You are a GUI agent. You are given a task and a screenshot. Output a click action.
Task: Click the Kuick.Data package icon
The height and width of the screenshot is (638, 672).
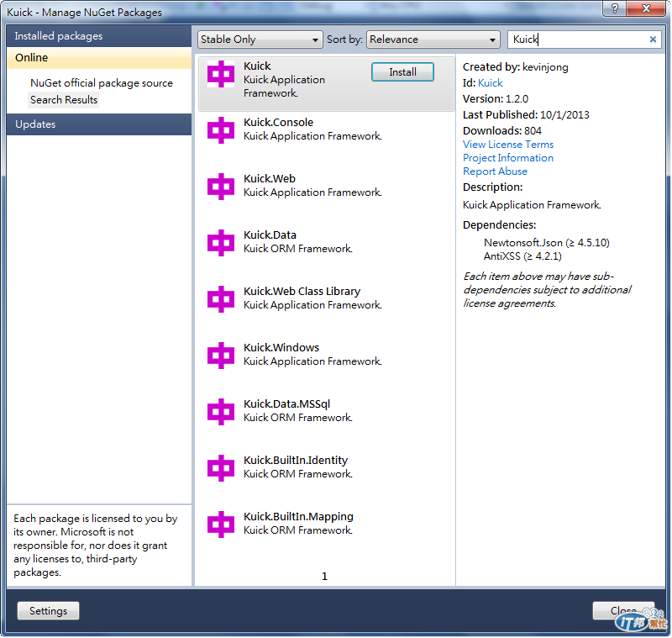(221, 243)
